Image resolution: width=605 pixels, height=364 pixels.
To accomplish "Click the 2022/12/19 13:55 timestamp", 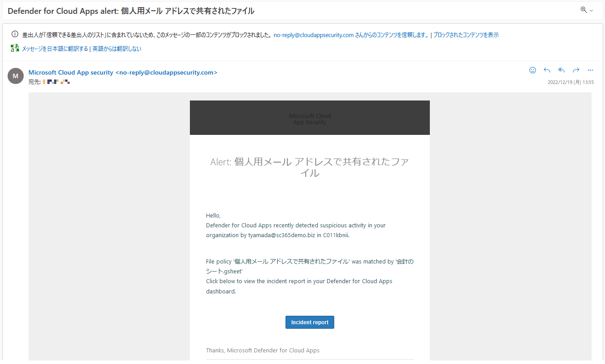I will point(571,82).
